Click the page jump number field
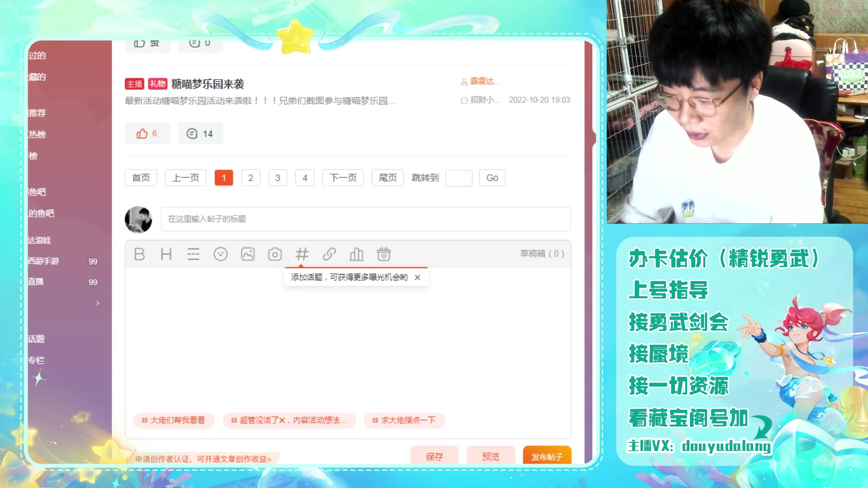The width and height of the screenshot is (868, 488). pyautogui.click(x=459, y=178)
